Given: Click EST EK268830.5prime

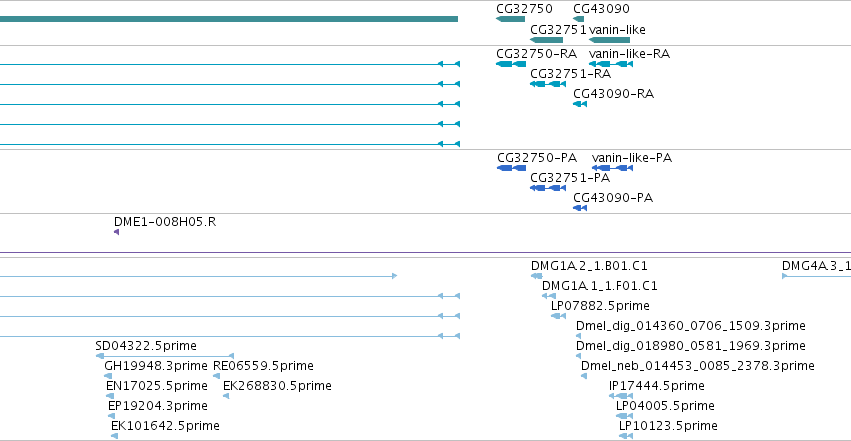Looking at the screenshot, I should 277,386.
